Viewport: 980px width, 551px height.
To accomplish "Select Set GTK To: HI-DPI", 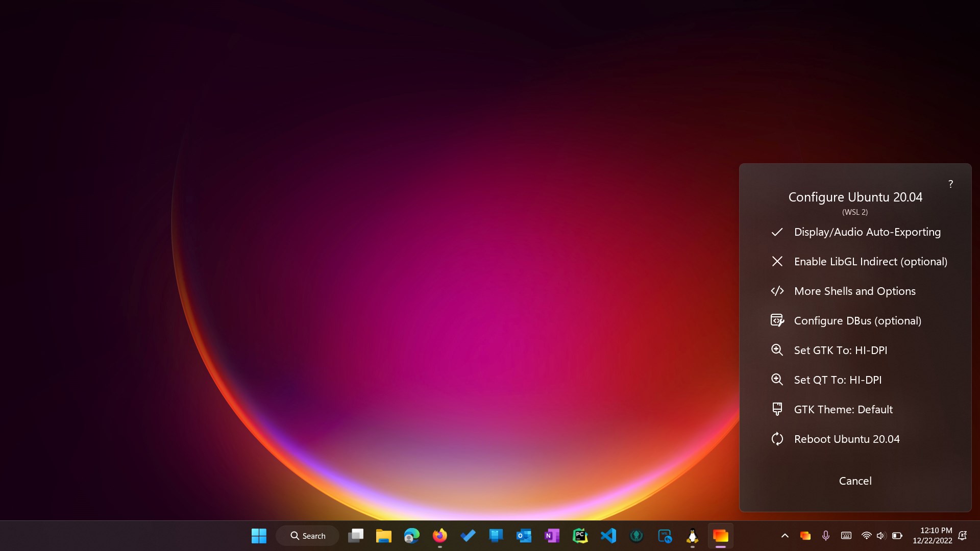I will [841, 350].
